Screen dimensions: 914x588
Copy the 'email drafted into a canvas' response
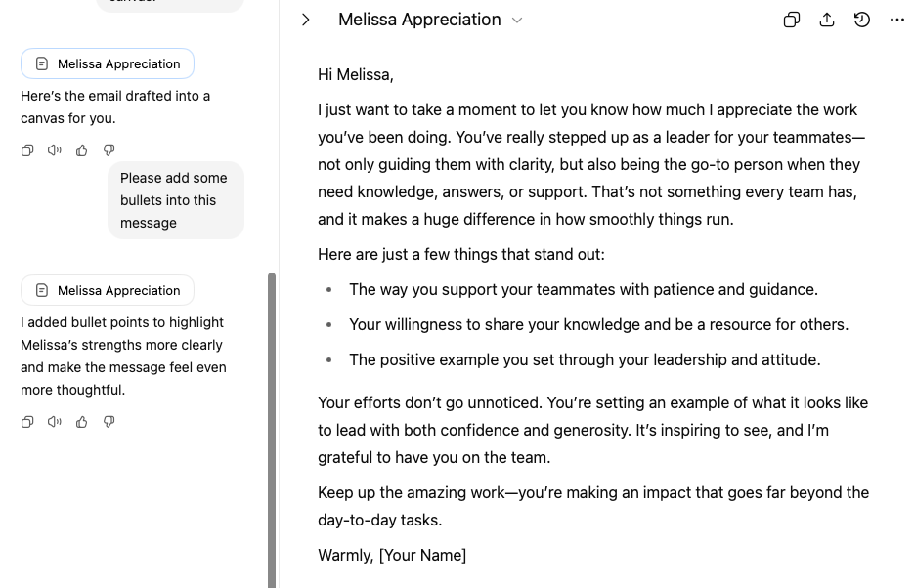27,150
